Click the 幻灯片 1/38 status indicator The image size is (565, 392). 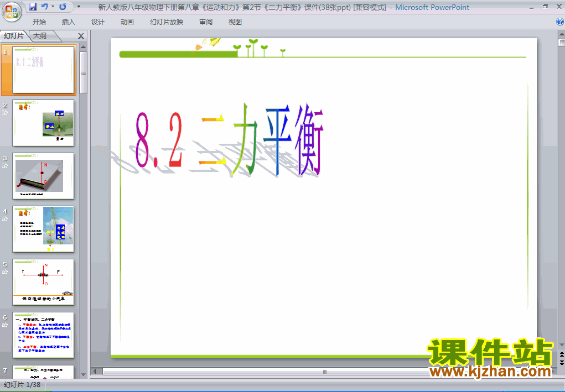coord(22,385)
